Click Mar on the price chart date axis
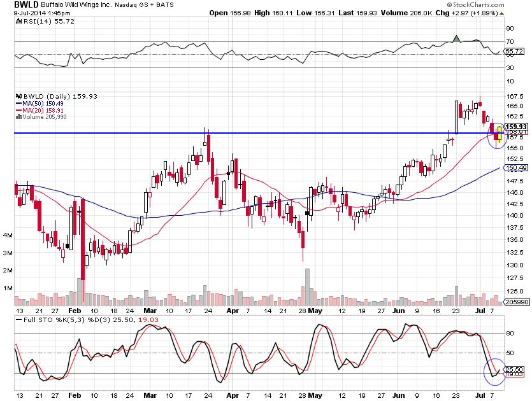 (x=150, y=311)
